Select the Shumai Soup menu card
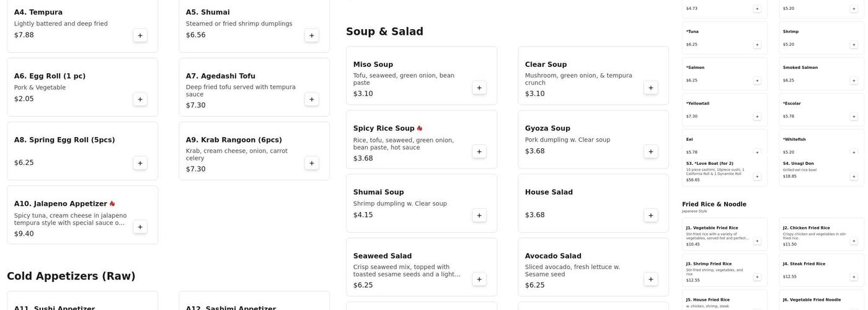868x310 pixels. (x=421, y=203)
